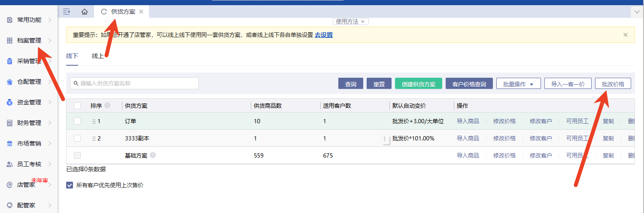Open 仓配管理 in the left sidebar
Viewport: 644px width, 213px height.
pos(29,82)
